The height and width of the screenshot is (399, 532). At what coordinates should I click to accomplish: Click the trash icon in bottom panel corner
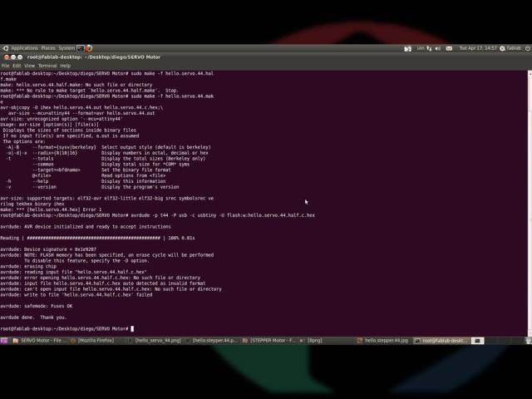(x=529, y=341)
